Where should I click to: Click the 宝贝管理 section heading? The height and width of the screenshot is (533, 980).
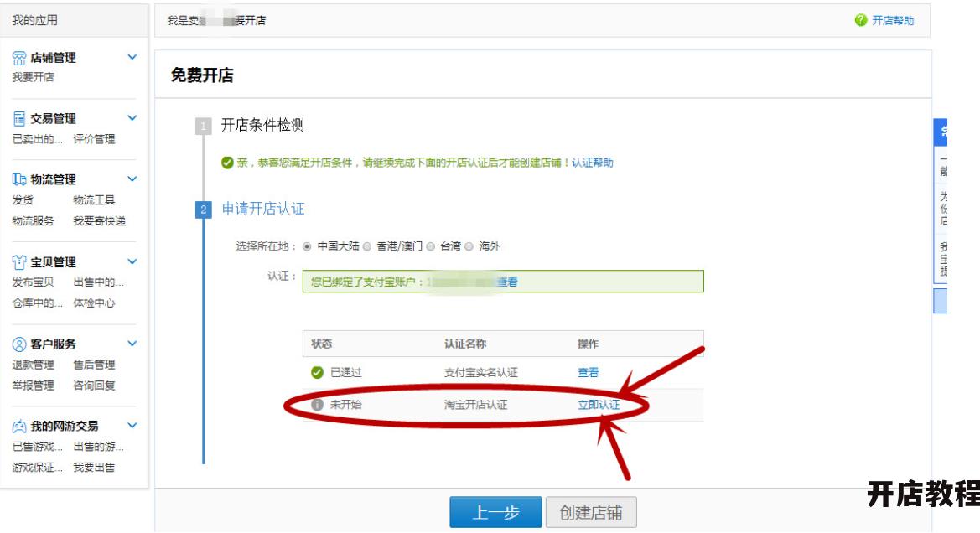point(53,262)
